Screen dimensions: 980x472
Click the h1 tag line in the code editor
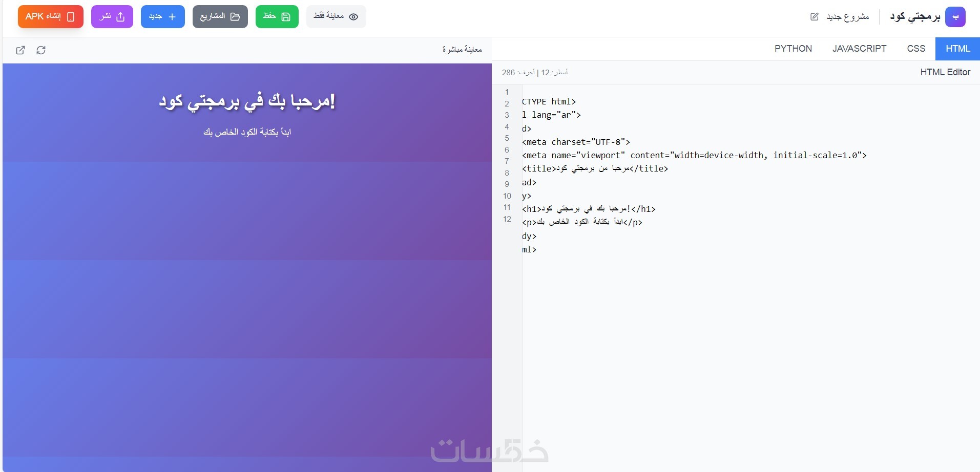pyautogui.click(x=589, y=209)
